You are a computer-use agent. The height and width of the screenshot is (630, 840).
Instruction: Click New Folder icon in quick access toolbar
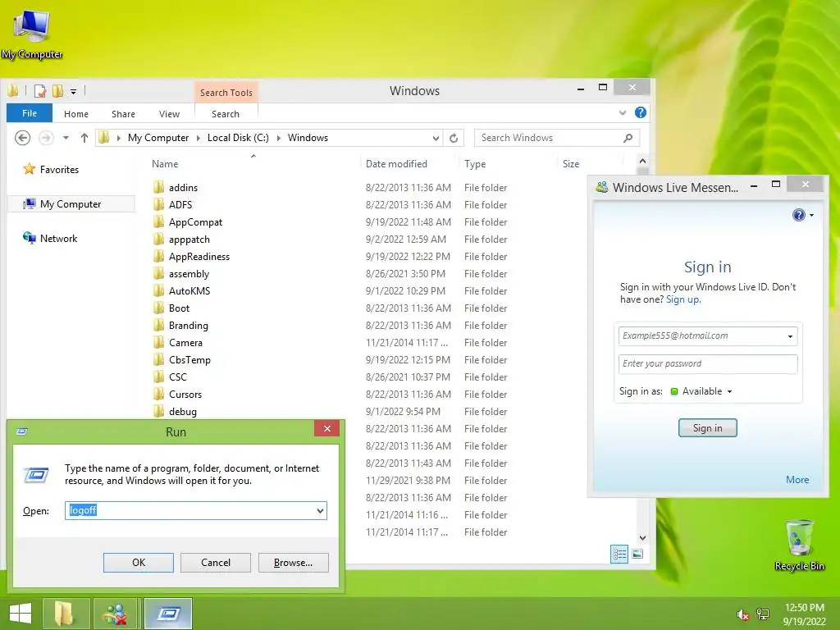58,91
